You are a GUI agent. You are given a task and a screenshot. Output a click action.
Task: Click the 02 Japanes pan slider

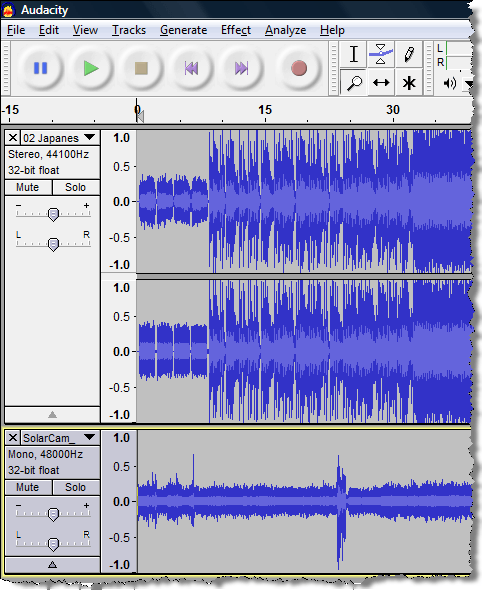(x=53, y=244)
